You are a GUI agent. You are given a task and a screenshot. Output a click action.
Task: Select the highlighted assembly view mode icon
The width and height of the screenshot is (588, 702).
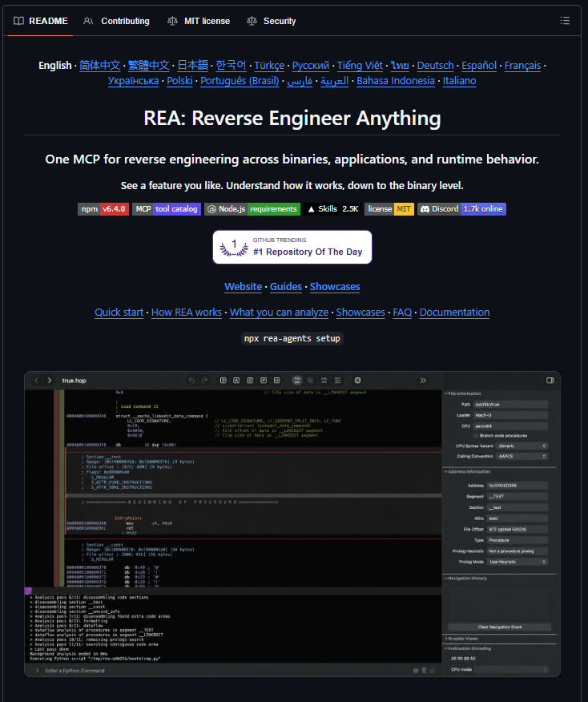(297, 381)
